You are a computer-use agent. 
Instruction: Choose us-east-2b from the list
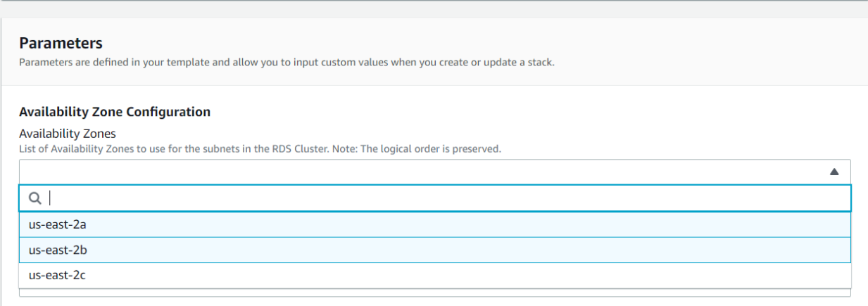click(x=435, y=250)
